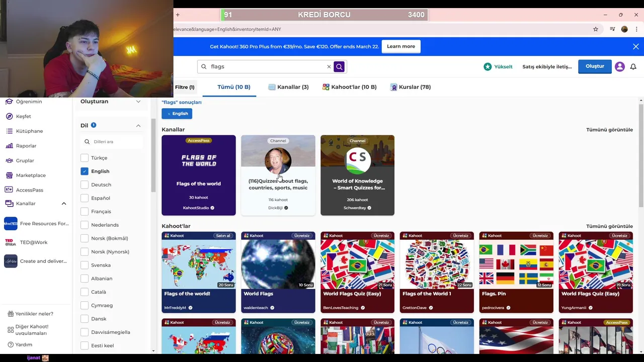This screenshot has height=362, width=644.
Task: Check the Norsk (Bokmål) box
Action: click(85, 238)
